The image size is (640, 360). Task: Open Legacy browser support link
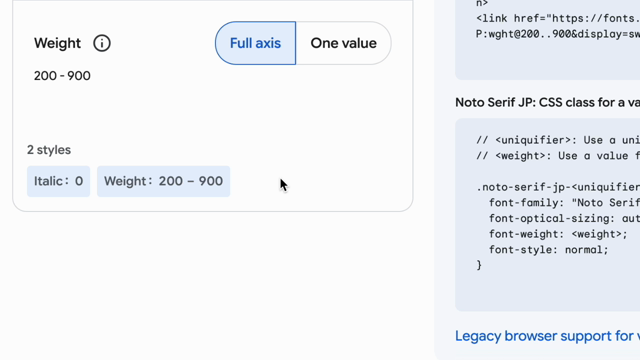click(x=547, y=336)
